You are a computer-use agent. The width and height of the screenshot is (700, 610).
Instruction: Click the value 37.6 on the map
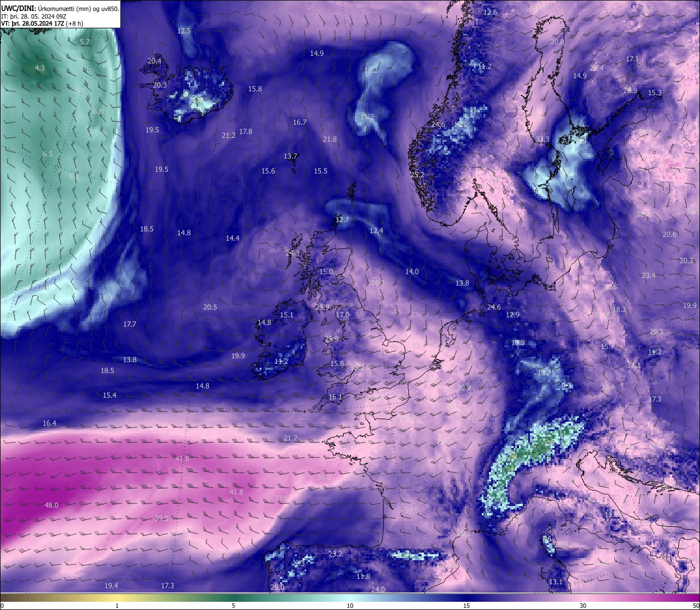(x=282, y=498)
